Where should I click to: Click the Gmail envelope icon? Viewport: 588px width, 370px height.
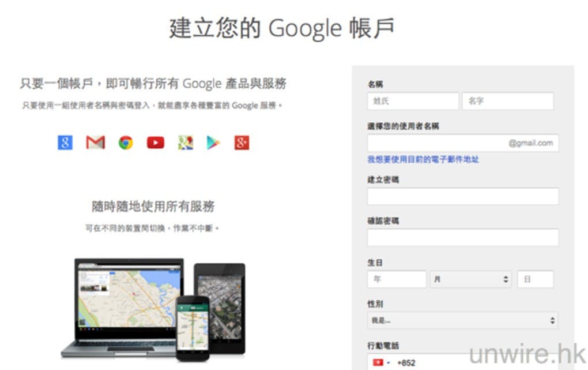click(95, 143)
